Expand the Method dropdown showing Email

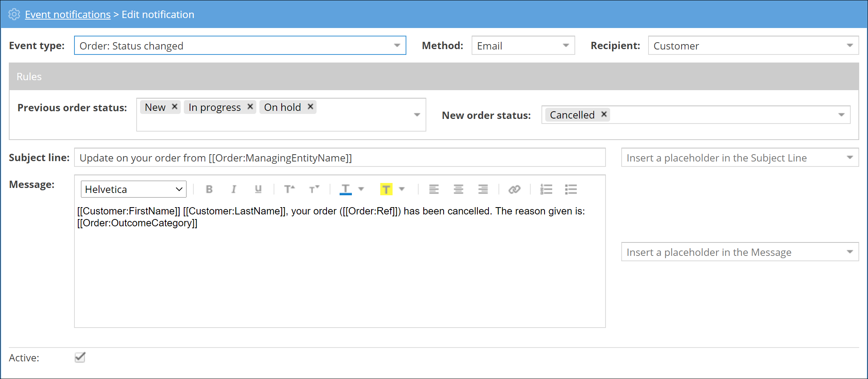(523, 46)
